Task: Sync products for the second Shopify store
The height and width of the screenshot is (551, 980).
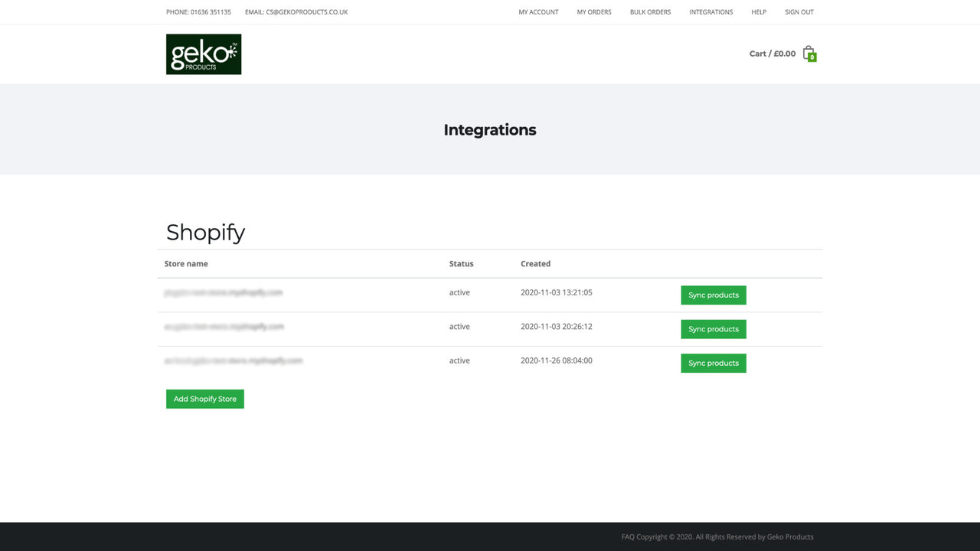Action: point(713,328)
